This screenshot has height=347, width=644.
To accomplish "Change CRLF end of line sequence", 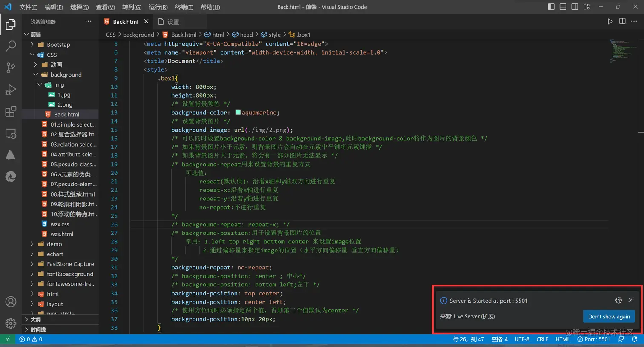I will click(x=542, y=339).
